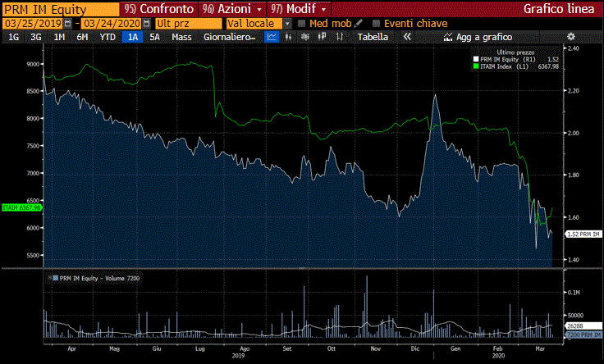Click the start date field 03/25/2019
This screenshot has width=604, height=364.
[33, 24]
